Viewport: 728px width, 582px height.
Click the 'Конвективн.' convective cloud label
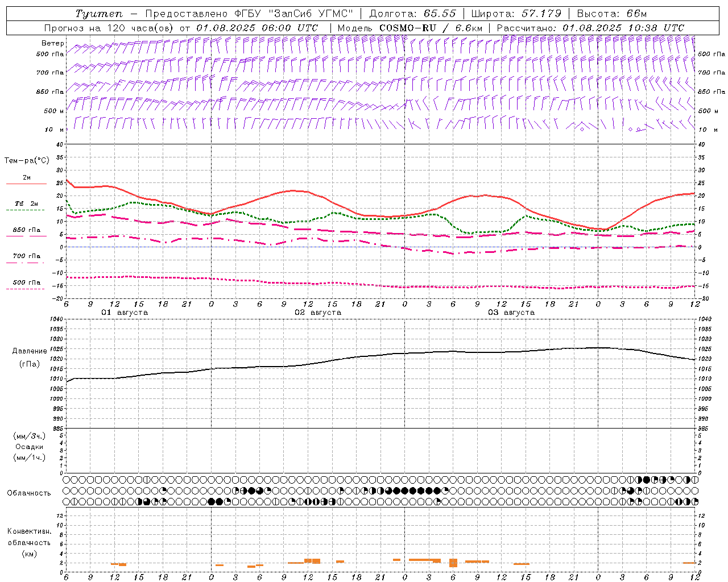pos(29,531)
